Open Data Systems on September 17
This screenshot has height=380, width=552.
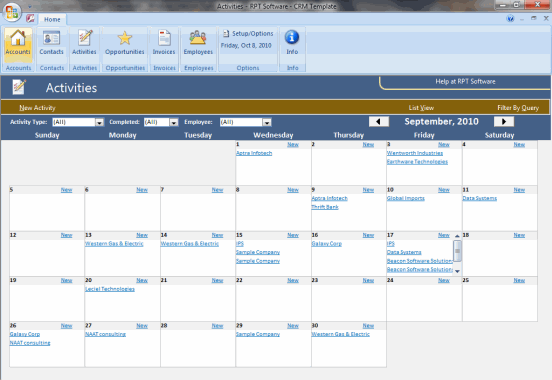tap(404, 252)
